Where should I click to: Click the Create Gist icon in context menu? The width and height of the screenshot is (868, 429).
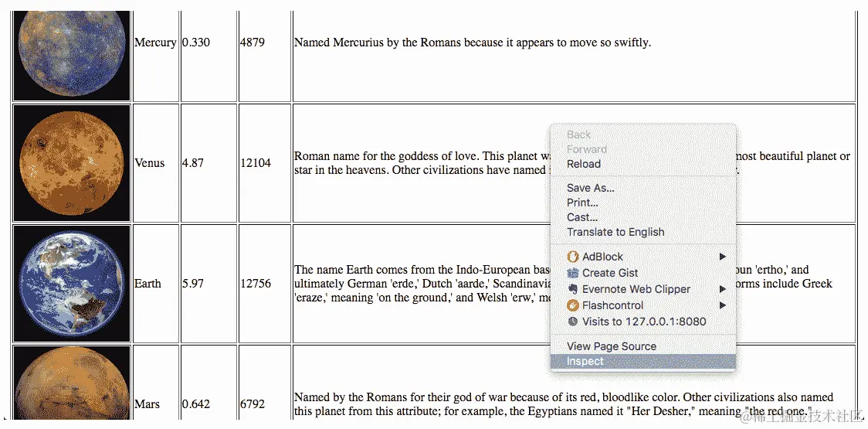[572, 273]
